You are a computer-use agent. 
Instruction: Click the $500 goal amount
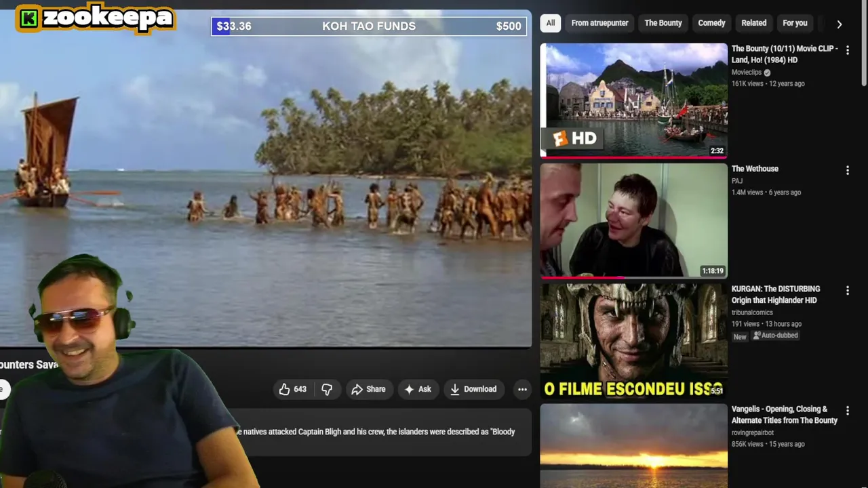[509, 26]
